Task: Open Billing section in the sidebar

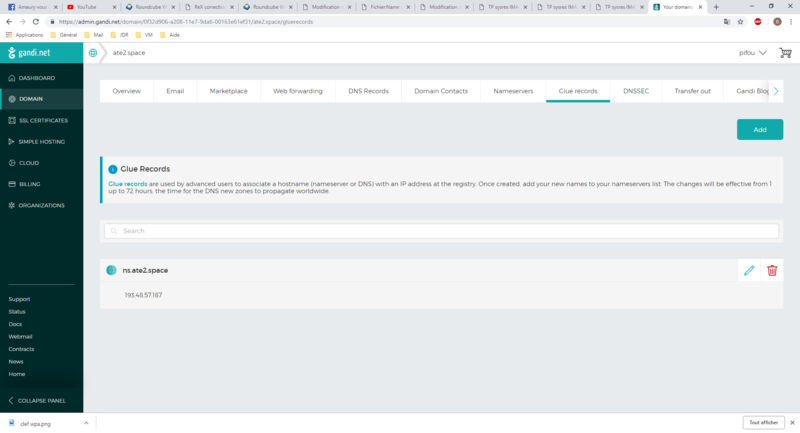Action: pos(29,184)
